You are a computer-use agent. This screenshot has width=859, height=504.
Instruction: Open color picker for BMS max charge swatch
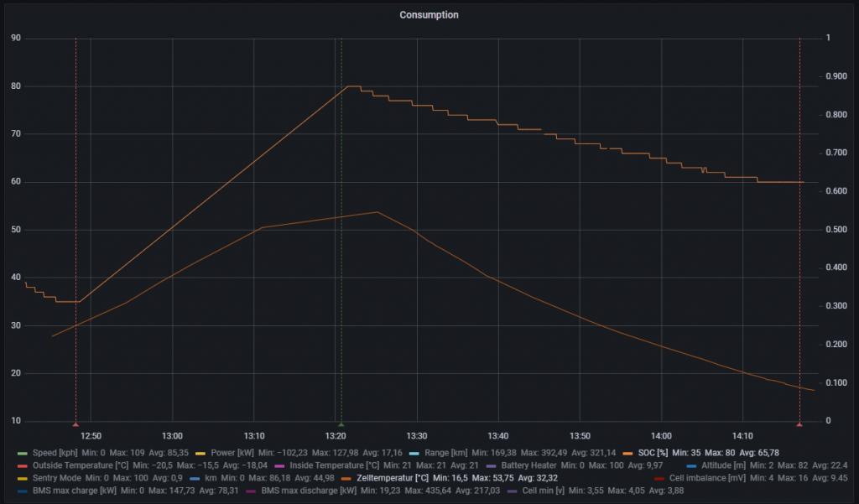(23, 491)
